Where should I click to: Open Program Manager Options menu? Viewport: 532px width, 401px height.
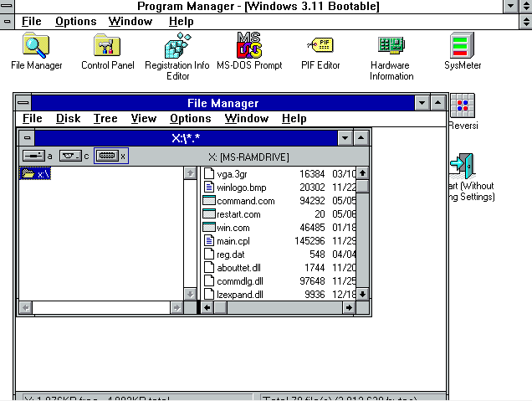pos(75,22)
